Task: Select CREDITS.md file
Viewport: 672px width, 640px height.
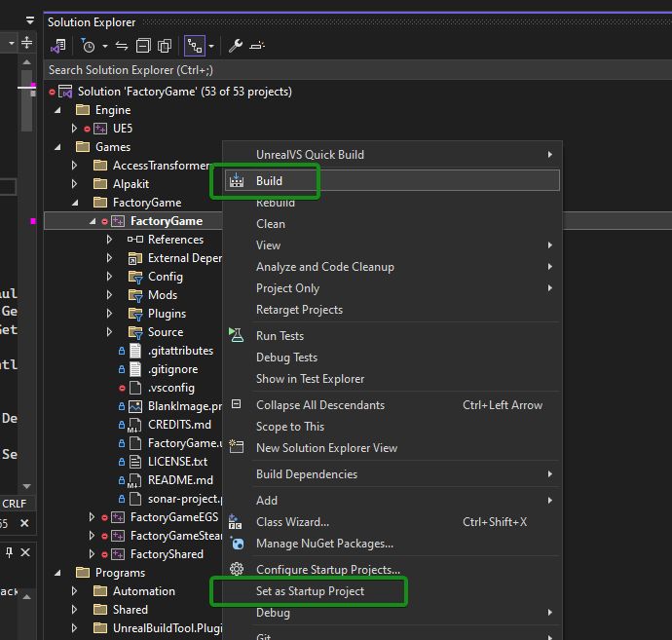Action: click(x=179, y=425)
